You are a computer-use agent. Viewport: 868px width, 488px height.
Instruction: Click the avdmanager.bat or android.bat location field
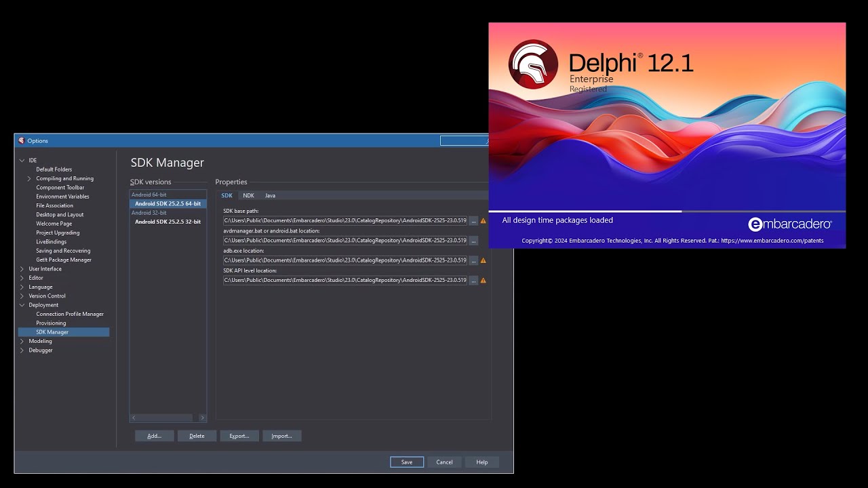(345, 241)
